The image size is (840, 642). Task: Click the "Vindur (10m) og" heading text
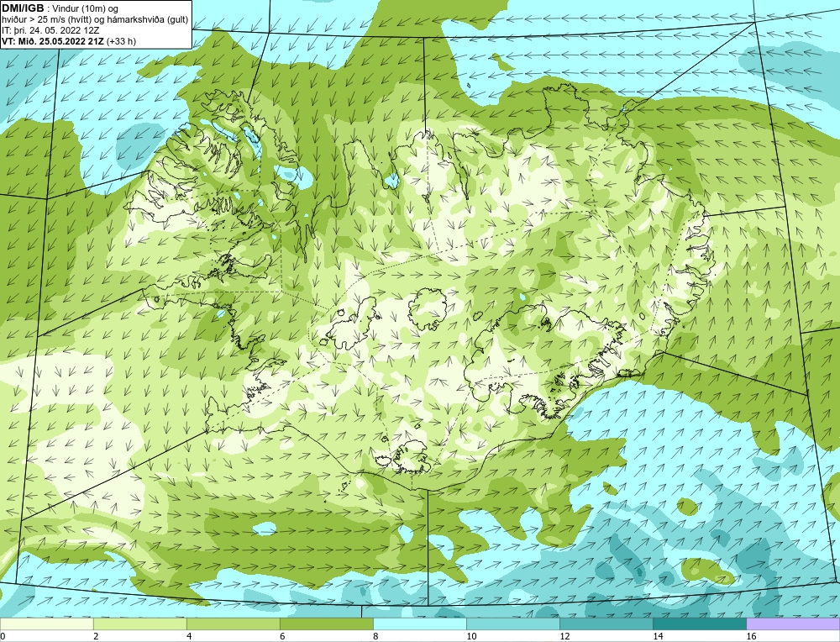(x=87, y=8)
